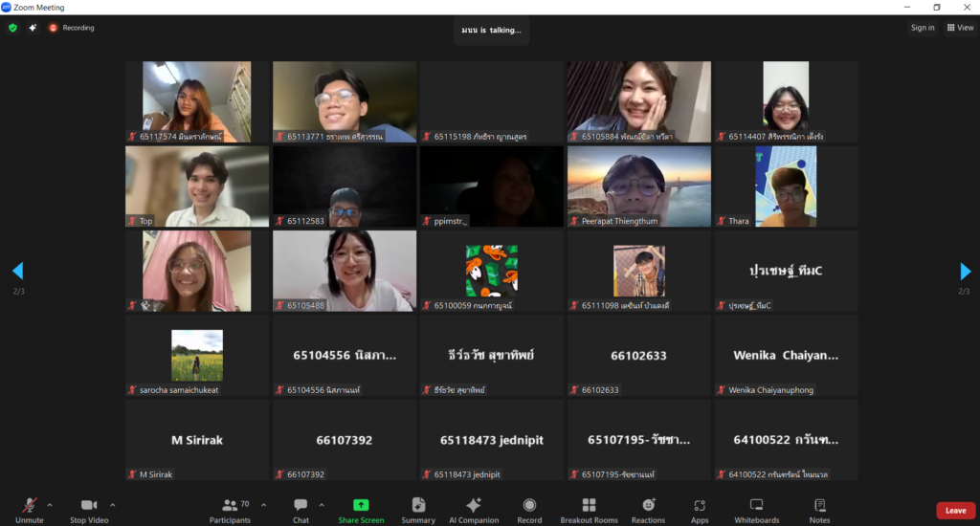Open the Chat panel
This screenshot has height=526, width=980.
[301, 510]
